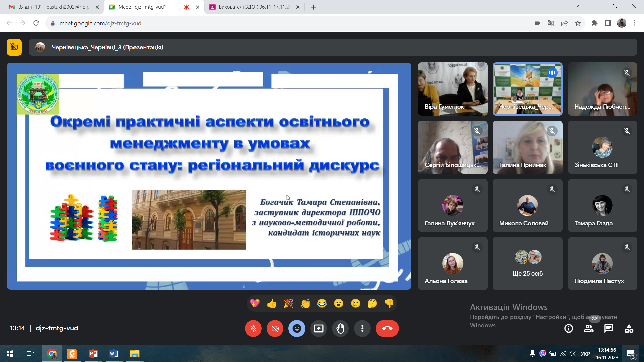Send the thumbs down reaction
The height and width of the screenshot is (362, 644).
[389, 304]
